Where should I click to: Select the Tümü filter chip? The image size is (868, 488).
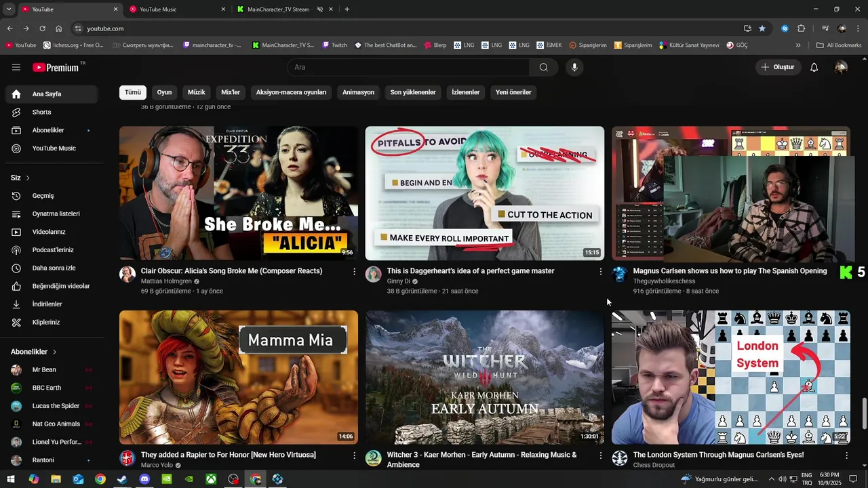[133, 92]
